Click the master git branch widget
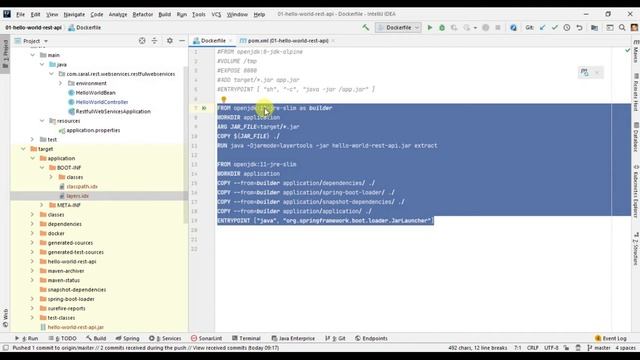 [599, 348]
